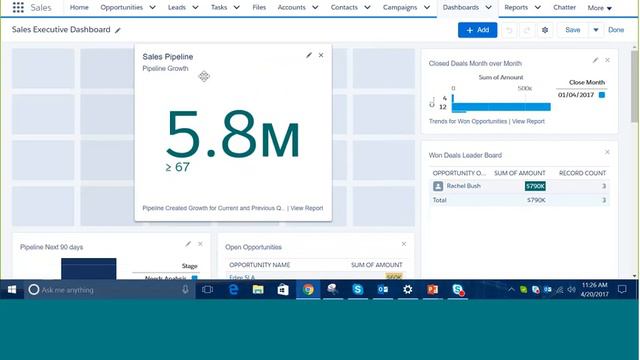640x360 pixels.
Task: Expand the Reports tab dropdown
Action: tap(538, 7)
